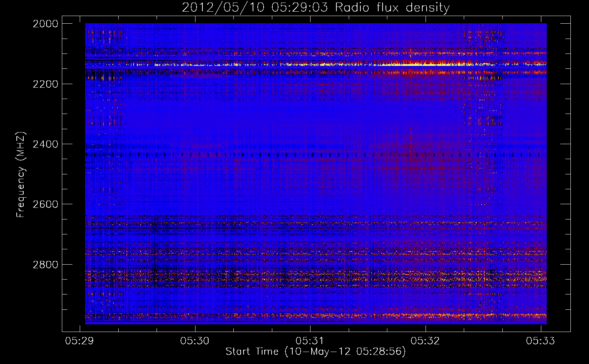Select the 05:32 time tick label
This screenshot has width=589, height=364.
(425, 341)
